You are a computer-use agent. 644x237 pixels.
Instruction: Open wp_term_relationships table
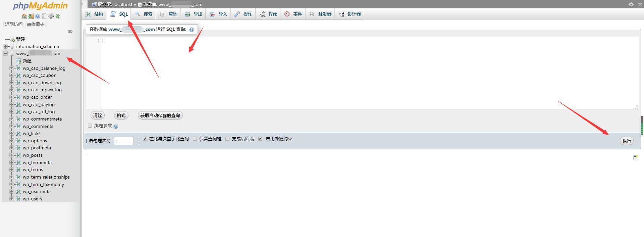pyautogui.click(x=46, y=177)
